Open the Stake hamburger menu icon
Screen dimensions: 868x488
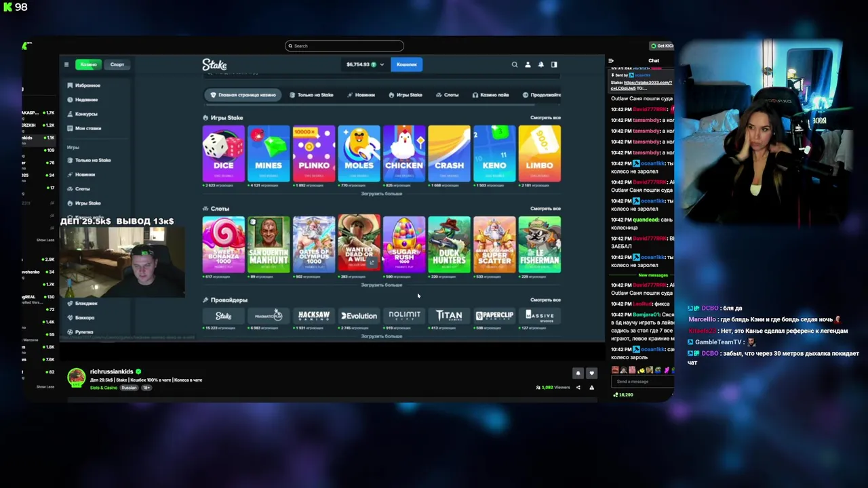point(66,64)
